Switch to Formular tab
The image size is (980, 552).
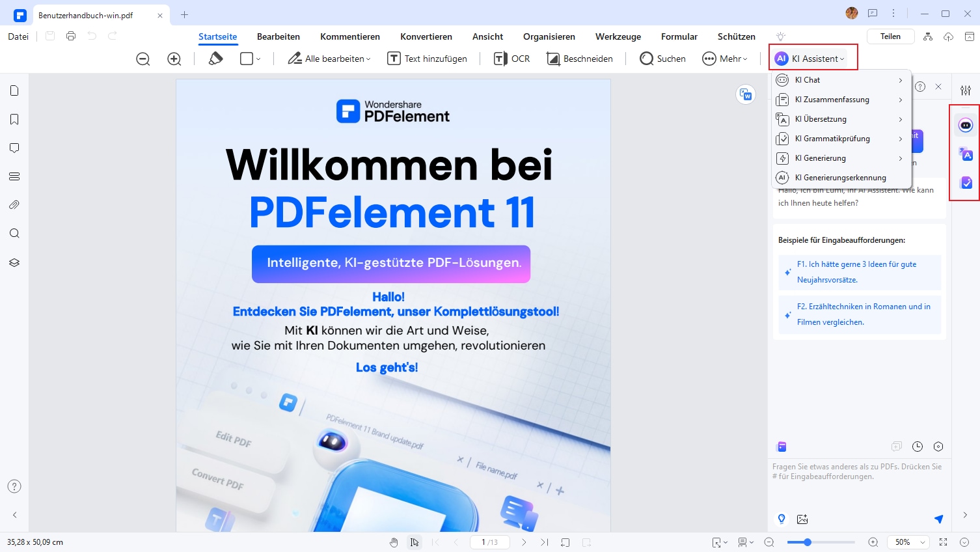pyautogui.click(x=679, y=36)
